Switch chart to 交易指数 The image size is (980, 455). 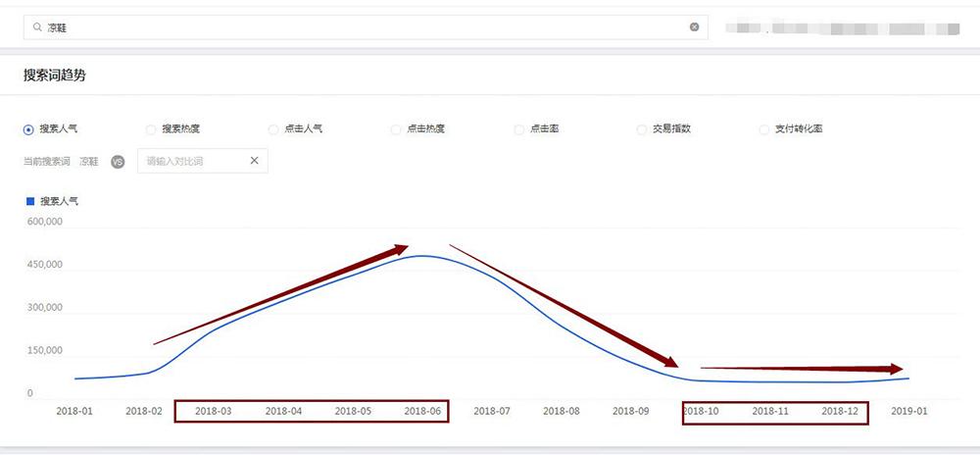[x=642, y=128]
